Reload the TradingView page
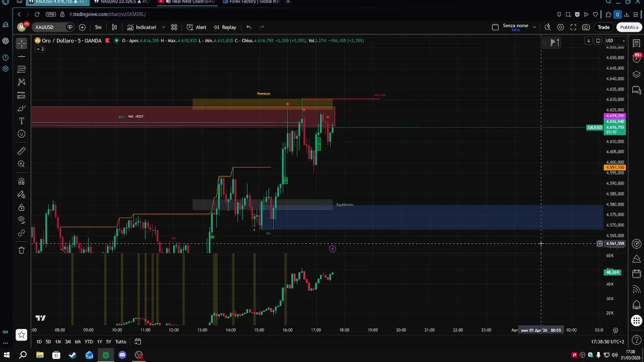Viewport: 644px width, 362px height. [37, 14]
